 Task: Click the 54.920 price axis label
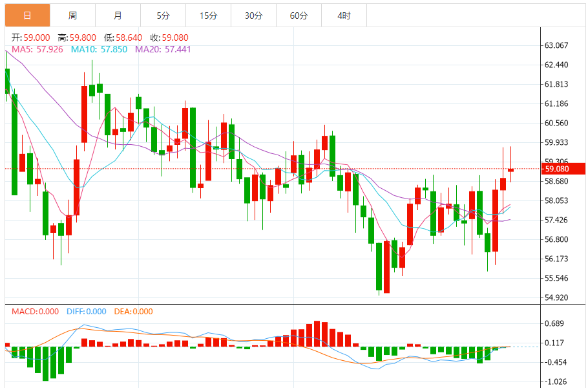[x=556, y=297]
